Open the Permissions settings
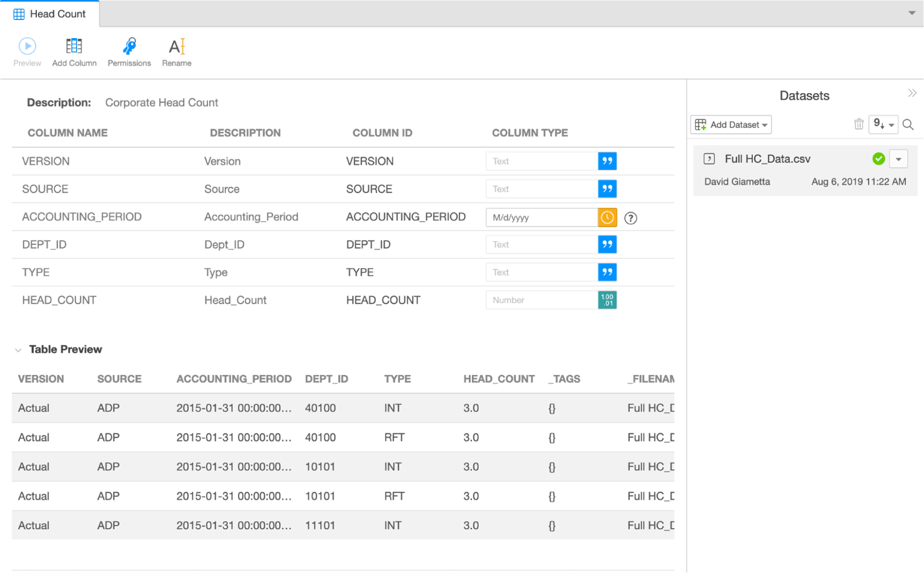The height and width of the screenshot is (573, 924). pos(129,51)
